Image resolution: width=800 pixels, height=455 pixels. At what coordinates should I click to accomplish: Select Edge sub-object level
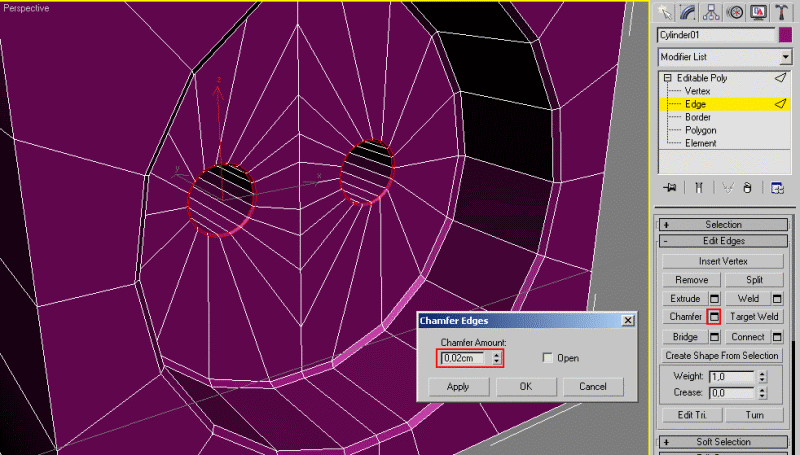point(695,104)
